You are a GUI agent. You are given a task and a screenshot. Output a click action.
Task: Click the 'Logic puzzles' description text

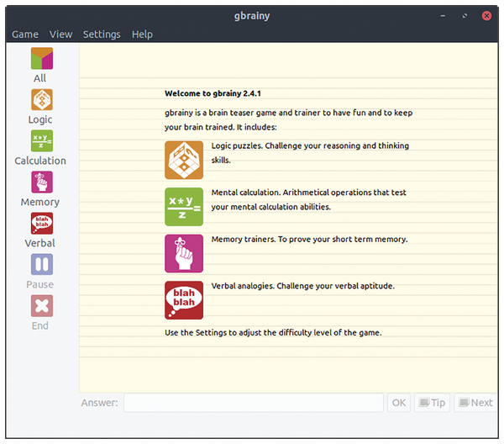pos(310,152)
